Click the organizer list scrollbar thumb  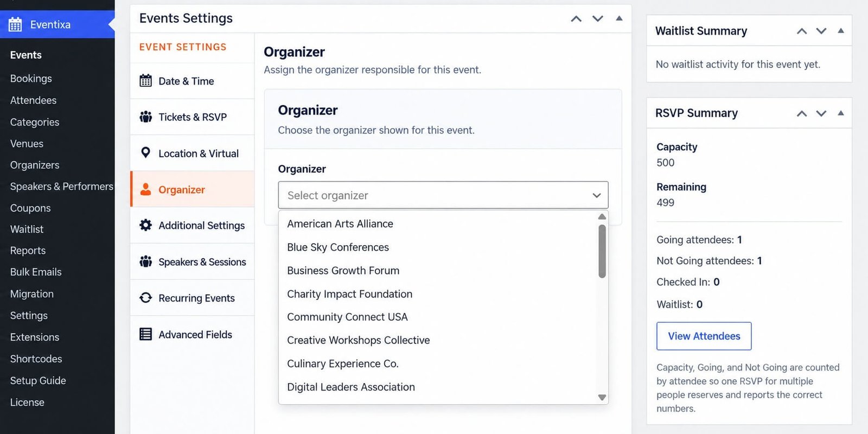(x=602, y=251)
